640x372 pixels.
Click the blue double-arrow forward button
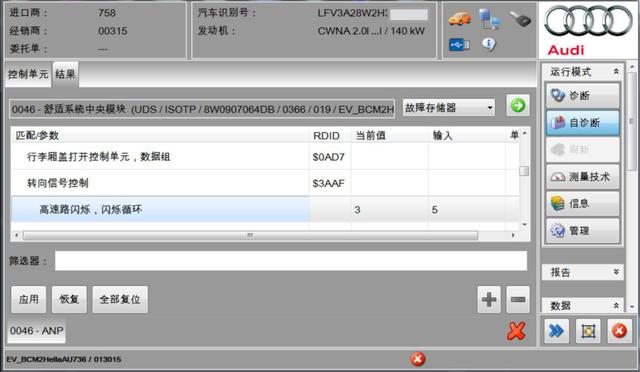[x=556, y=331]
